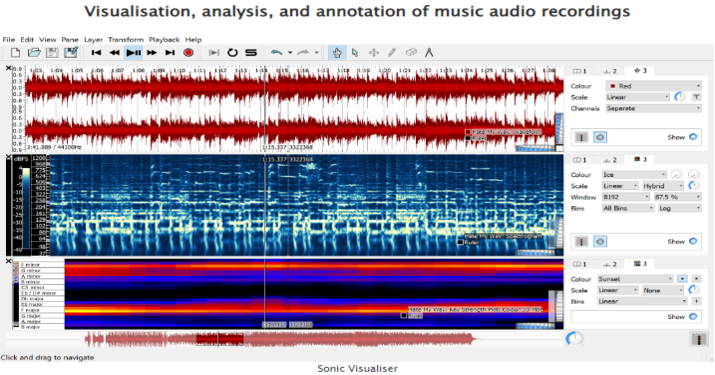Toggle Show for the spectrogram layer
715x375 pixels.
coord(693,241)
